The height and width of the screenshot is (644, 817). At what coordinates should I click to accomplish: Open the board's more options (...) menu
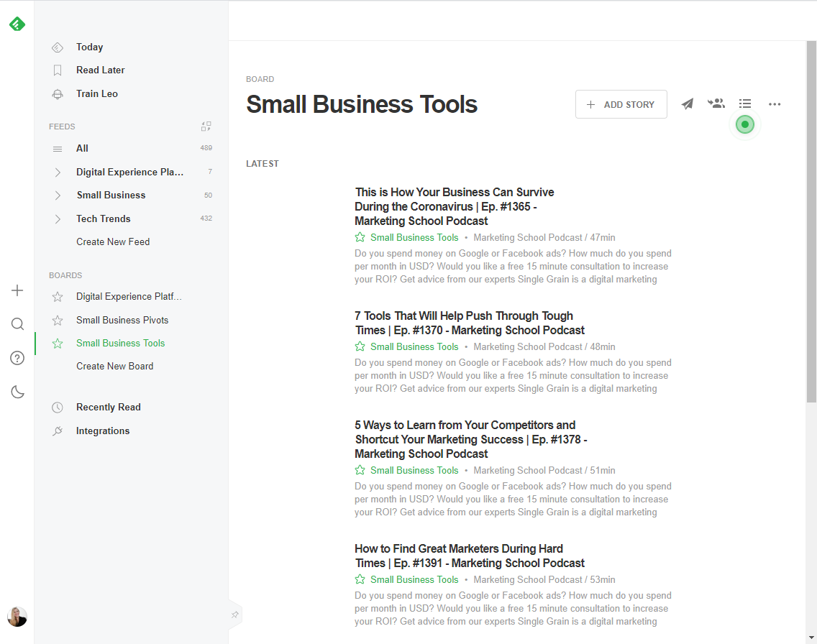[x=775, y=103]
